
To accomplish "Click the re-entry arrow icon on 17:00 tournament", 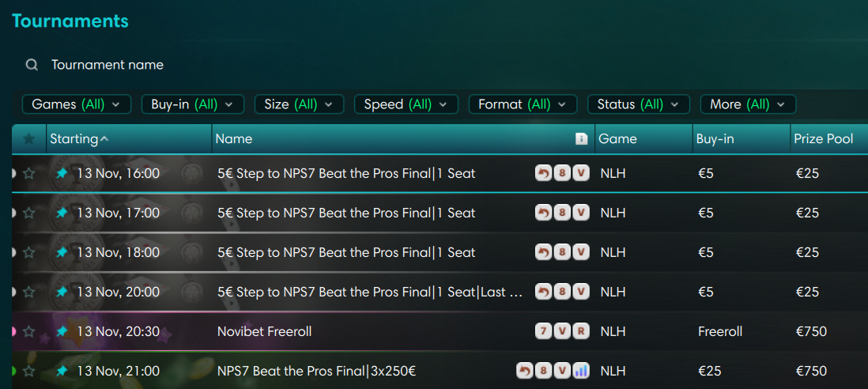I will [543, 213].
